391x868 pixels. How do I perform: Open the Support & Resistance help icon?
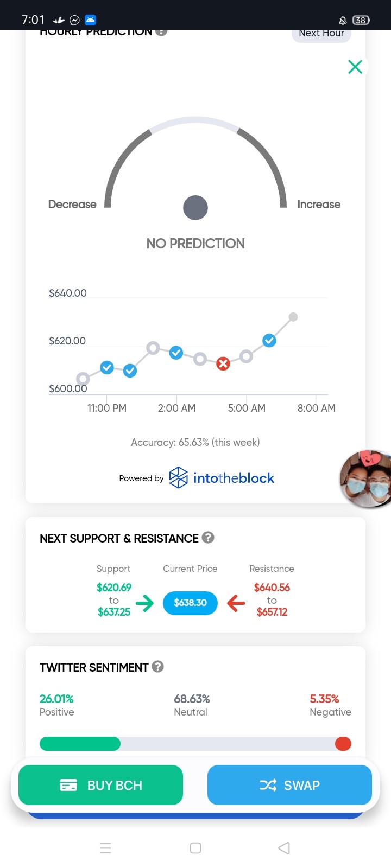point(208,537)
